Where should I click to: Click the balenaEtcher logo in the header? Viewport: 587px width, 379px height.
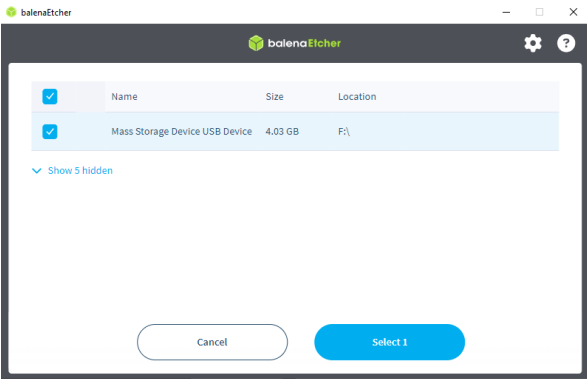tap(295, 43)
